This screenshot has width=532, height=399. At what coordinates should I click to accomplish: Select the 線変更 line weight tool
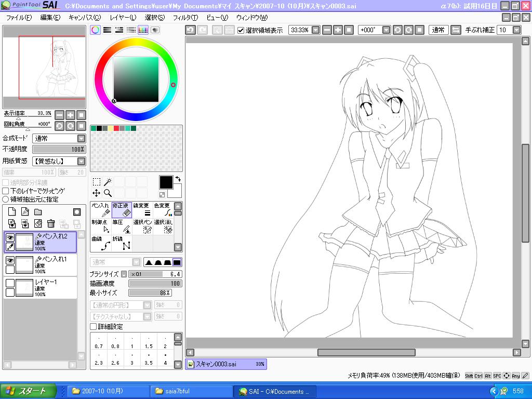coord(142,210)
